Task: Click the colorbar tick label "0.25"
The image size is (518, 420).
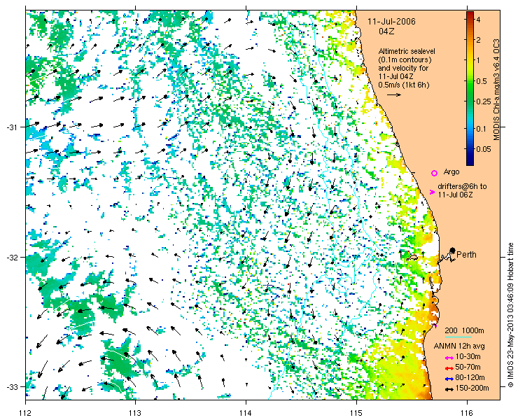Action: [484, 101]
